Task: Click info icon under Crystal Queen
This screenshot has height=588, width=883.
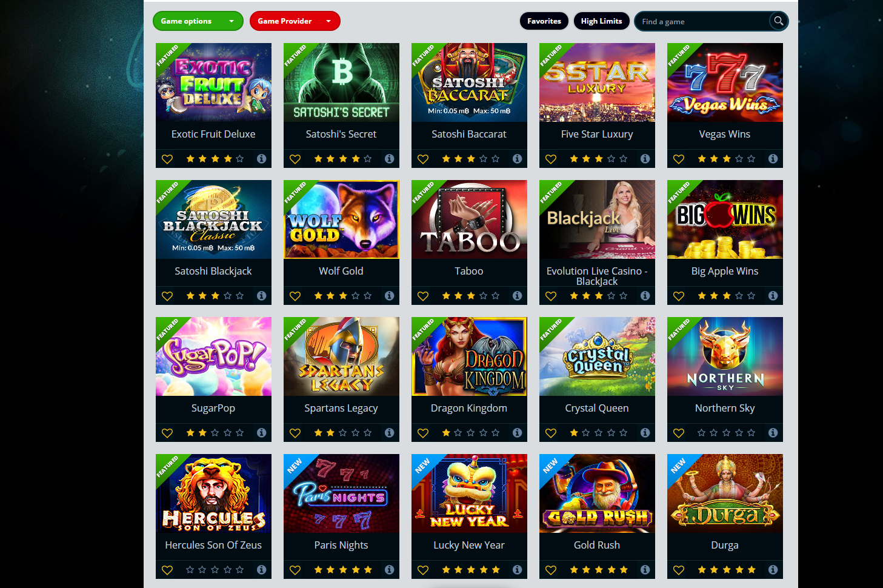Action: (645, 433)
